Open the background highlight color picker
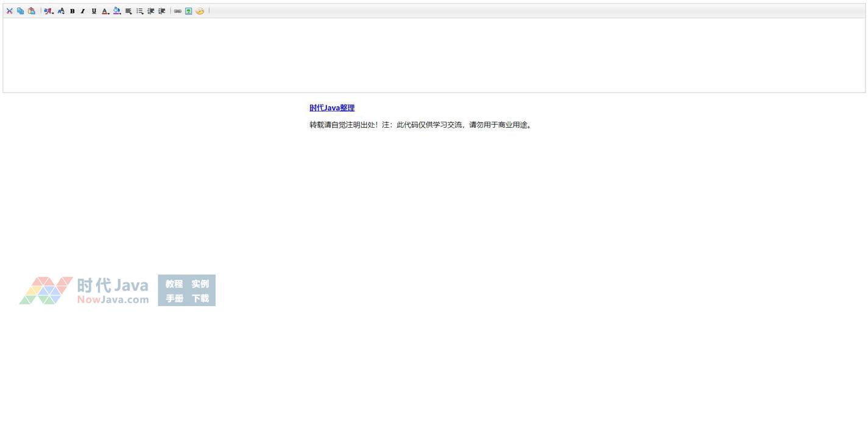Viewport: 868px width, 437px height. (x=117, y=11)
